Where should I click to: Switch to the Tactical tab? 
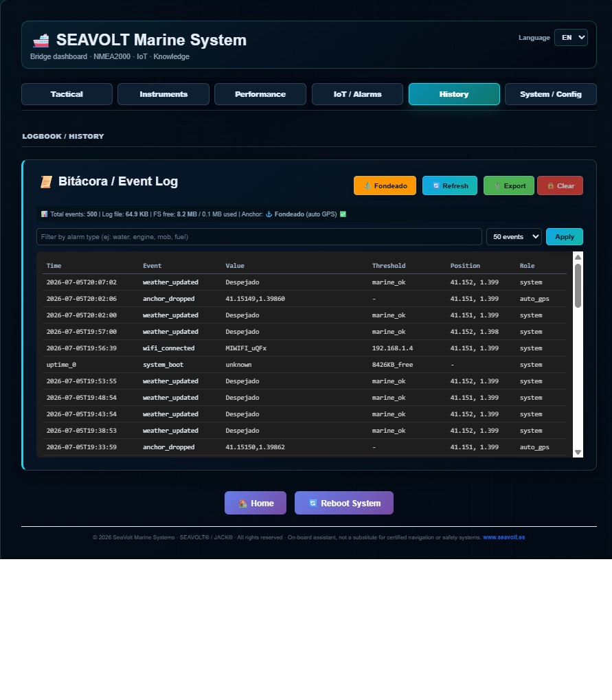point(67,94)
